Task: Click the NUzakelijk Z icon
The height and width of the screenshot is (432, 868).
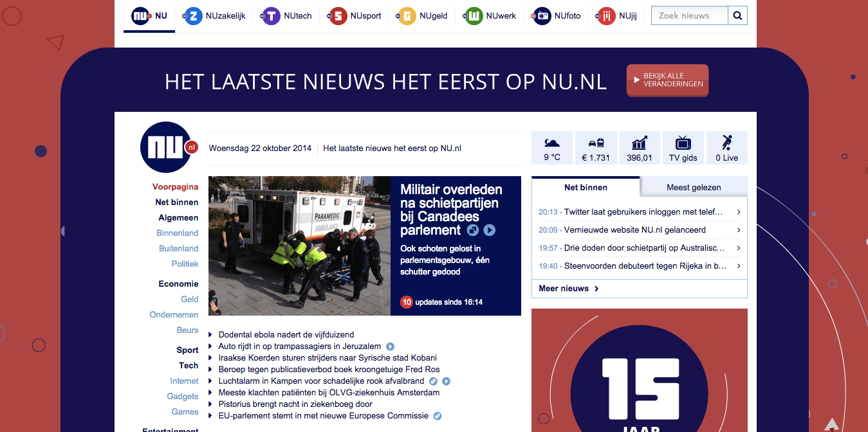Action: point(193,16)
